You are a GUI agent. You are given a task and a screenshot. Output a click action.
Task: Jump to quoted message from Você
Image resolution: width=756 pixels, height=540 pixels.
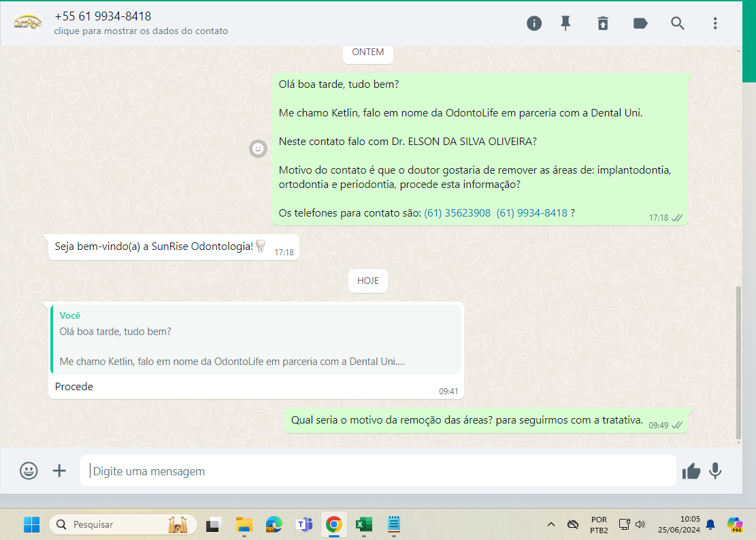[256, 339]
